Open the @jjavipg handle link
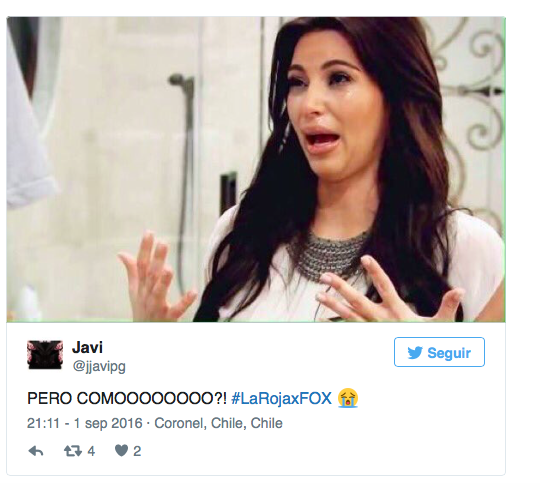This screenshot has height=490, width=540. click(99, 366)
